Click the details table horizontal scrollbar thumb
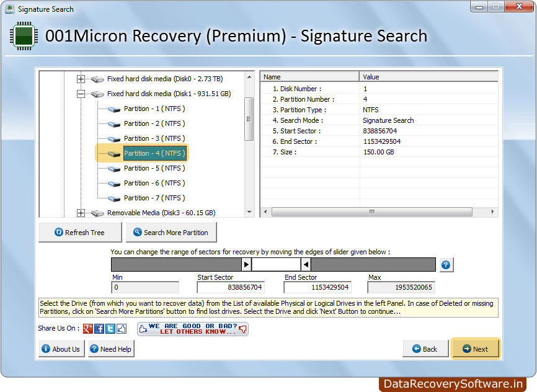This screenshot has height=392, width=537. coord(372,212)
